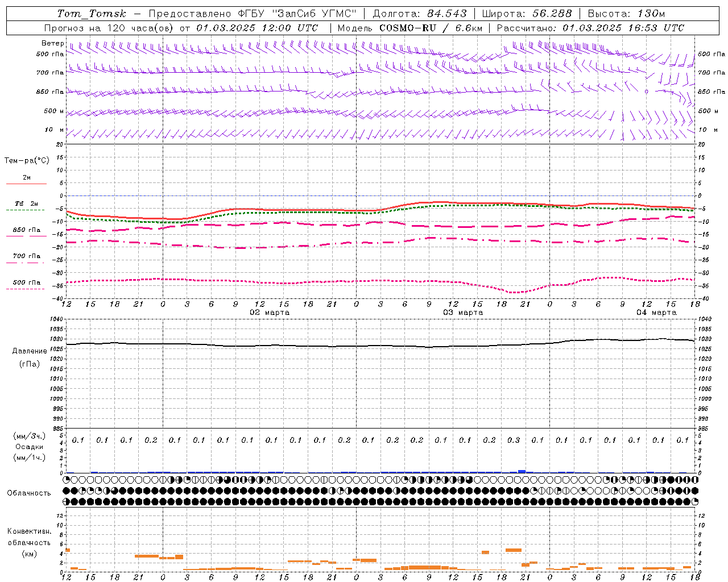Click the Td 2м dew point legend entry
The image size is (728, 582).
(27, 203)
